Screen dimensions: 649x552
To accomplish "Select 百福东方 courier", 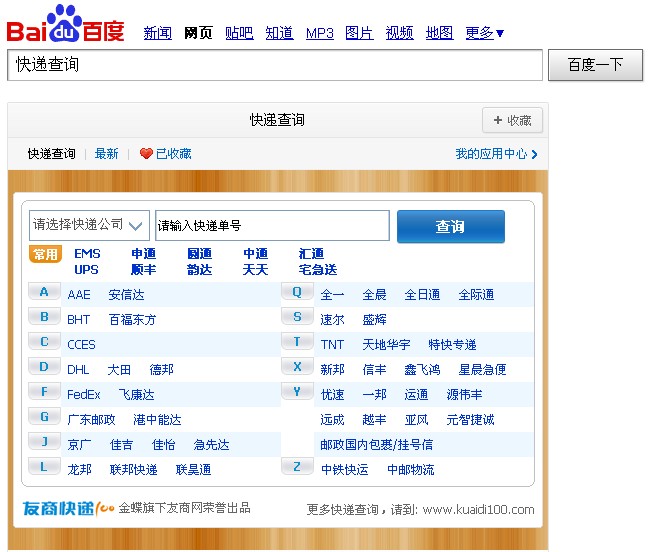I will (132, 319).
